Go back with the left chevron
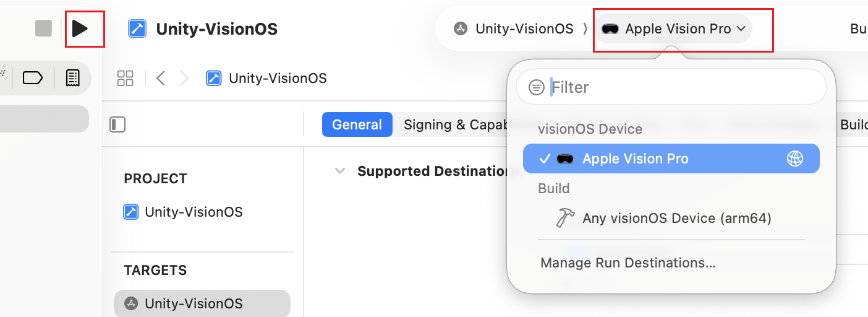The width and height of the screenshot is (868, 317). point(161,78)
